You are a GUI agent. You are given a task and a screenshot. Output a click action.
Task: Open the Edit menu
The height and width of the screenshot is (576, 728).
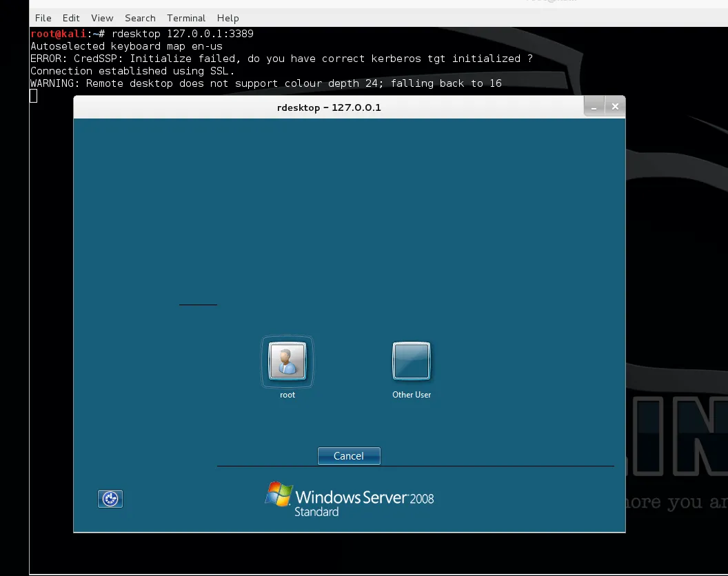[71, 18]
